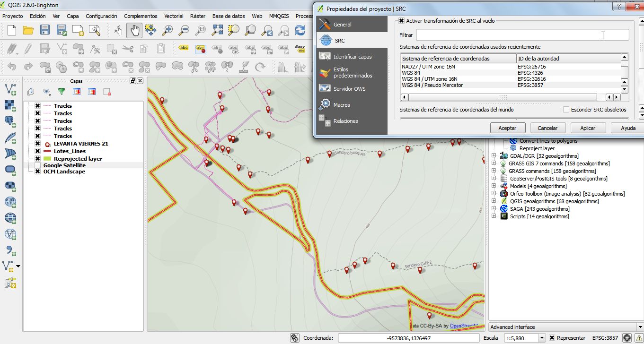Click the Add PostGIS Layer elephant icon
The width and height of the screenshot is (644, 344).
[10, 121]
